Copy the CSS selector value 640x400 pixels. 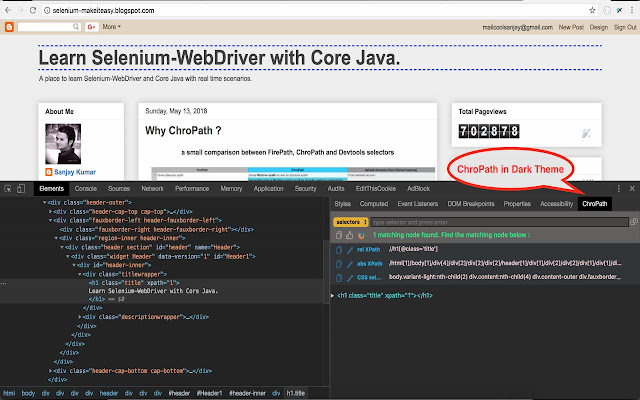(338, 276)
